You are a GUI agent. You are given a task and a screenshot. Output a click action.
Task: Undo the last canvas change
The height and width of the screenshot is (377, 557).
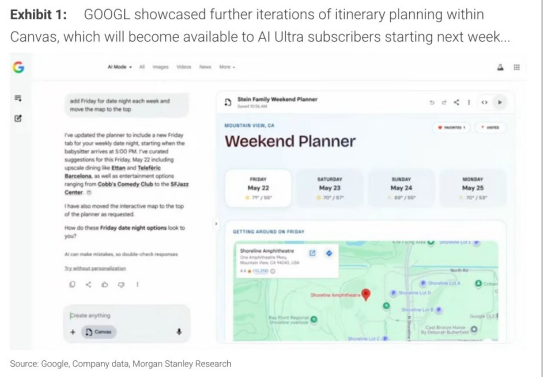pyautogui.click(x=432, y=102)
